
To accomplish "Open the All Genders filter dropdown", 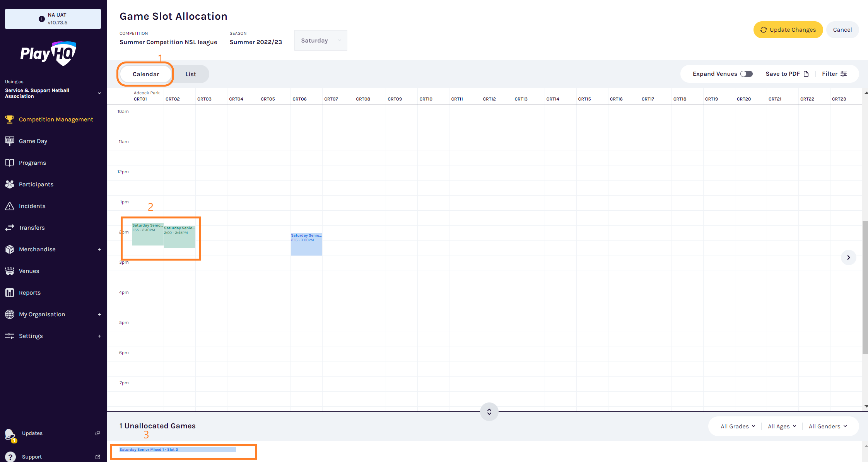I will click(x=828, y=426).
